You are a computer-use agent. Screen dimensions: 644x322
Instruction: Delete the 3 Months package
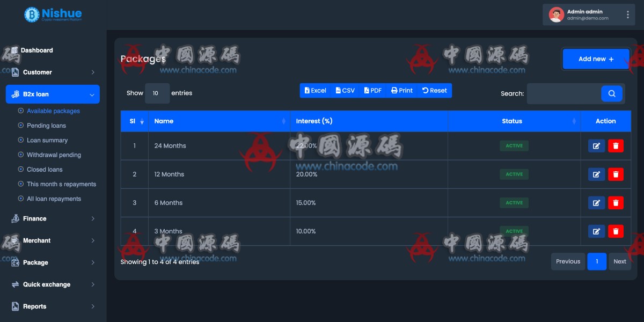pyautogui.click(x=616, y=231)
